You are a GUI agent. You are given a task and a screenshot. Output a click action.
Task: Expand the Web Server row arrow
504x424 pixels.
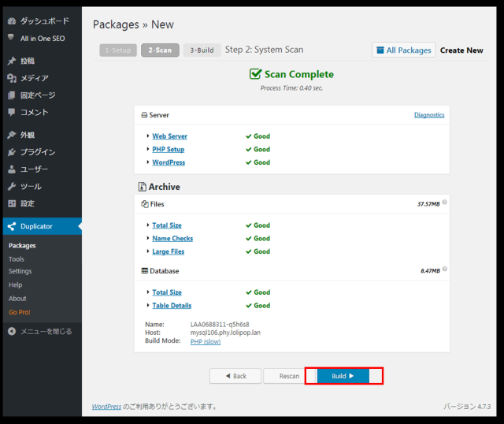coord(148,136)
